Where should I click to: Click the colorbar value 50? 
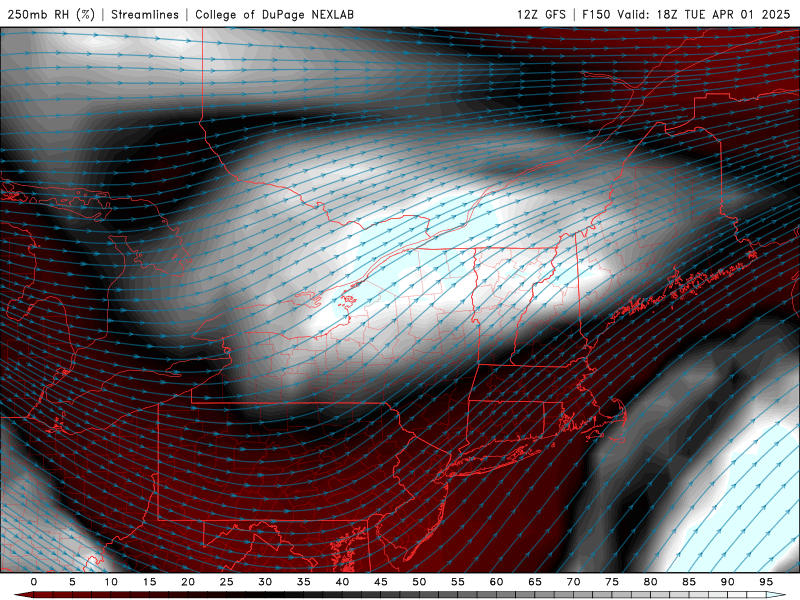[419, 582]
